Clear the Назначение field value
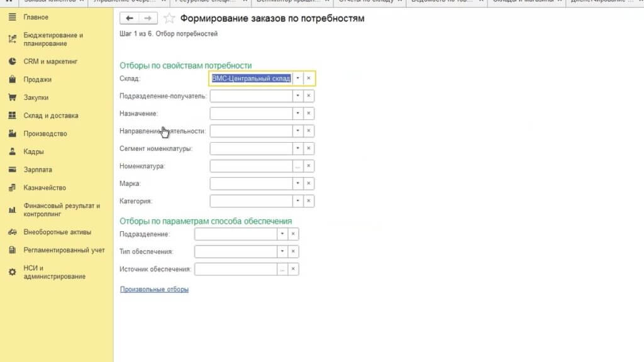The height and width of the screenshot is (362, 644). 308,114
